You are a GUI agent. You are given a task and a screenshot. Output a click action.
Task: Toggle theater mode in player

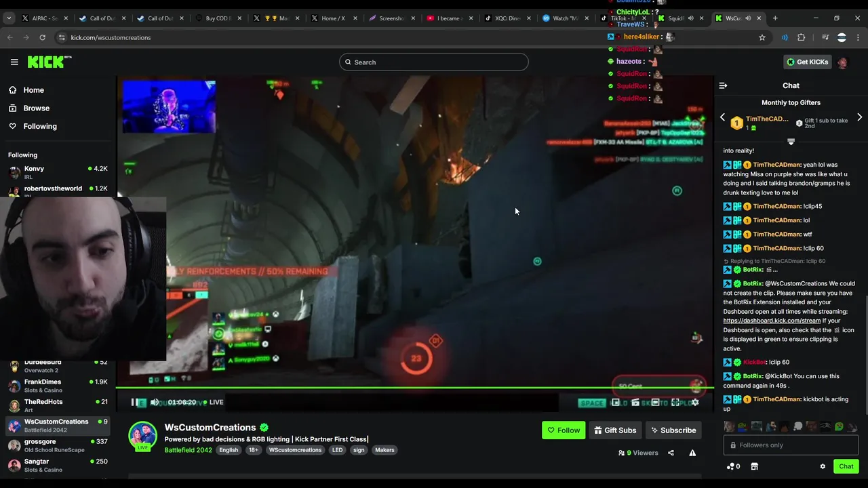655,403
